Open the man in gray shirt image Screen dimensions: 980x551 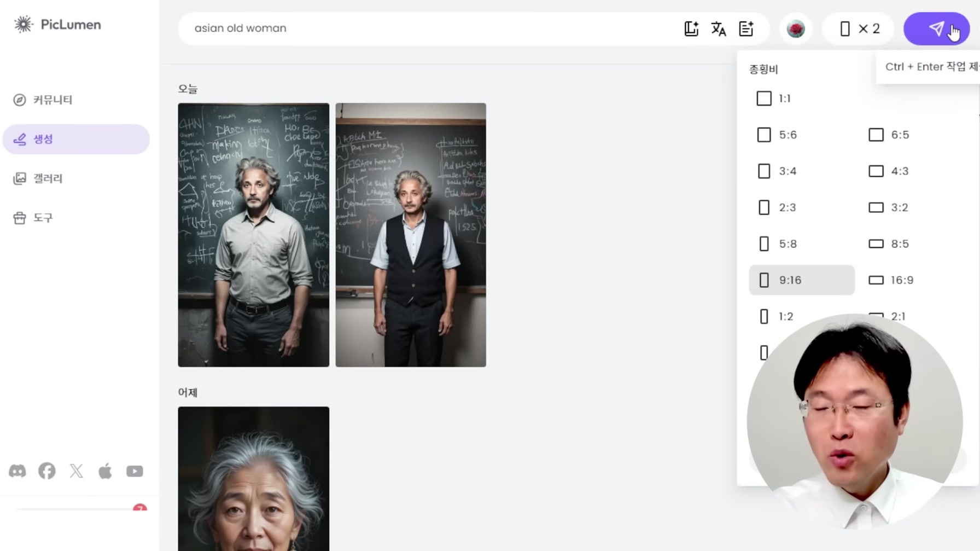pyautogui.click(x=254, y=235)
